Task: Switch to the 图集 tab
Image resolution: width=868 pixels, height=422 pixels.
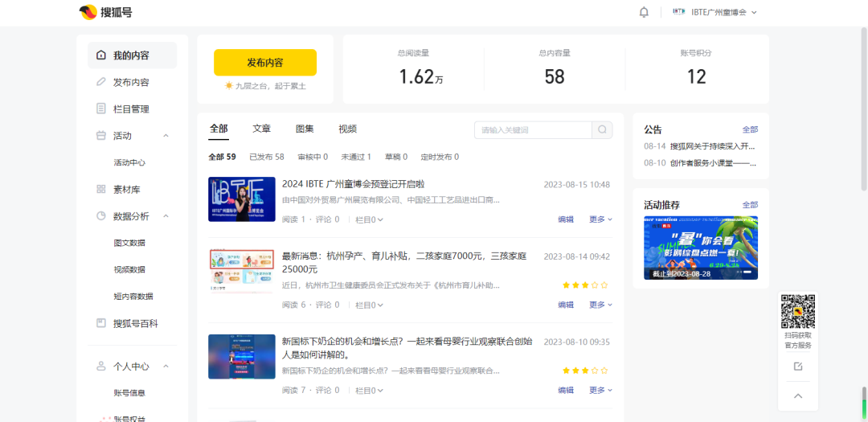Action: (305, 129)
